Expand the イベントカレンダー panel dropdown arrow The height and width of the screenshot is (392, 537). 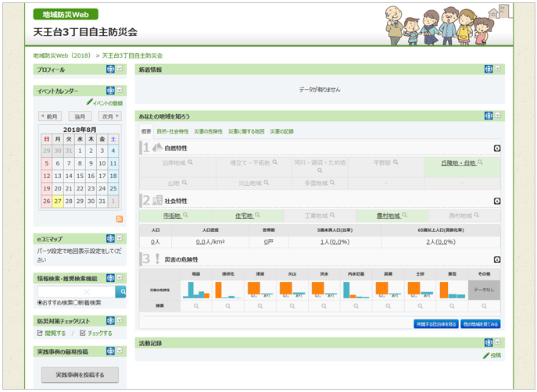120,91
